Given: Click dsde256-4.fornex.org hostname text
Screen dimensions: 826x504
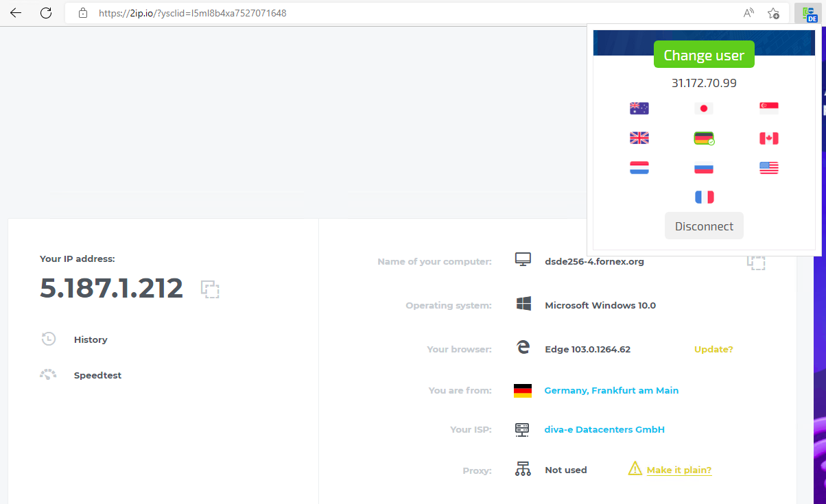Looking at the screenshot, I should 594,261.
